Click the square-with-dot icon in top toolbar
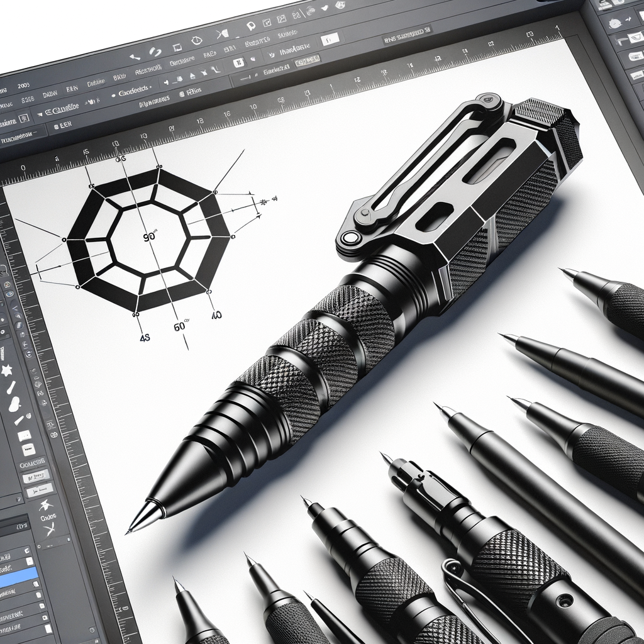The height and width of the screenshot is (644, 644). tap(267, 22)
